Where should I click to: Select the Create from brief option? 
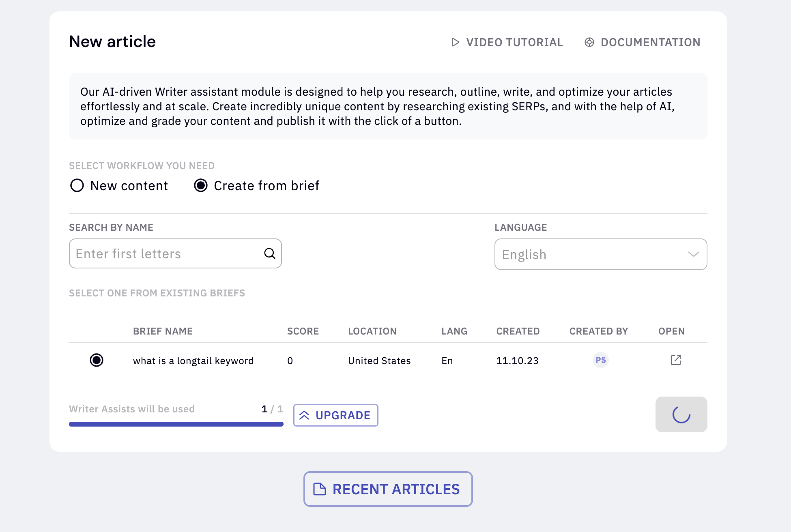[x=257, y=186]
